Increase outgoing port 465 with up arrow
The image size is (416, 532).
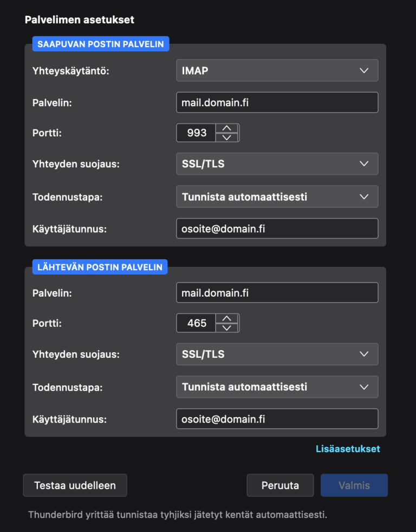pyautogui.click(x=227, y=319)
